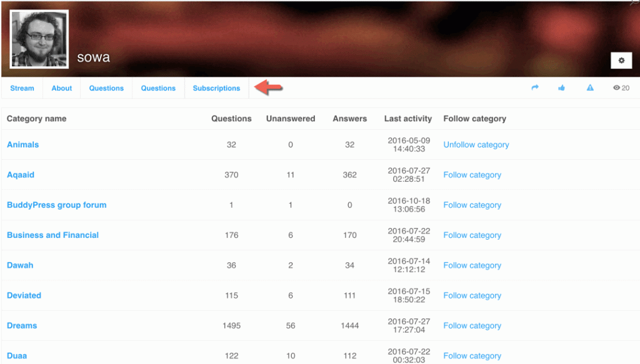
Task: Switch to the Stream tab
Action: pos(22,88)
